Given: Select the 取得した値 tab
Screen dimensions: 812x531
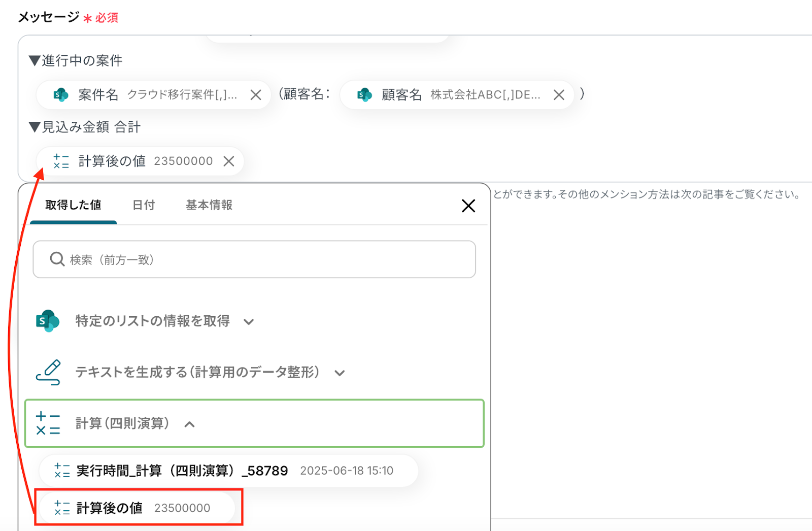Looking at the screenshot, I should (73, 205).
